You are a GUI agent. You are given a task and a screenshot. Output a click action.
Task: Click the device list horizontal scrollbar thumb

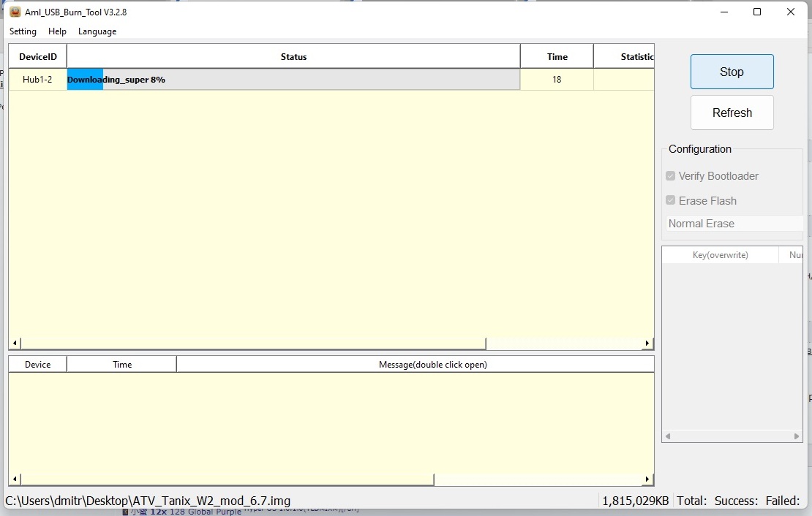(253, 343)
